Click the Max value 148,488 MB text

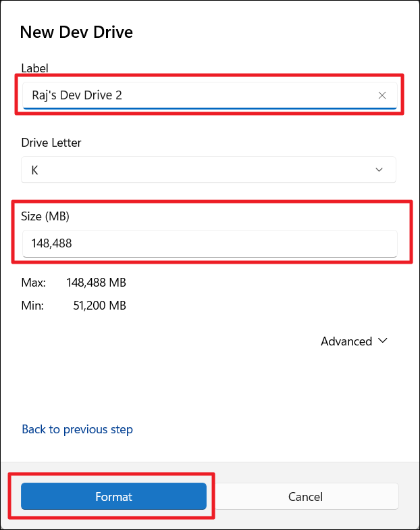coord(96,282)
